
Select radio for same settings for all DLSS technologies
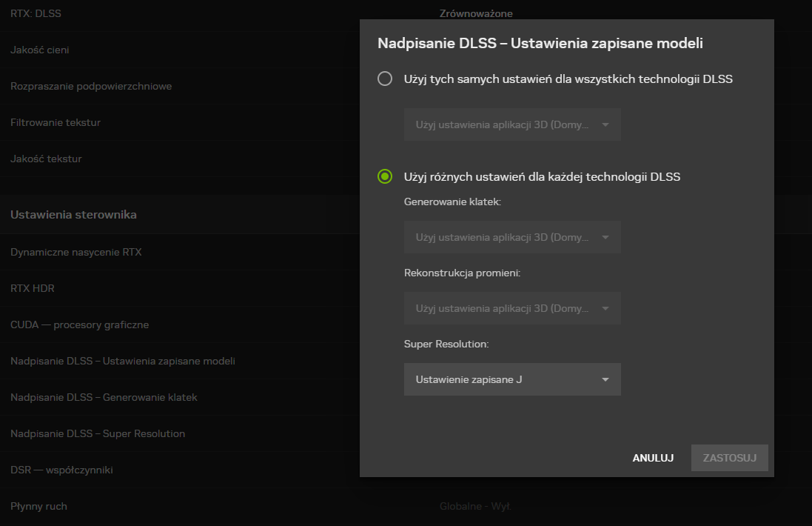pyautogui.click(x=385, y=79)
